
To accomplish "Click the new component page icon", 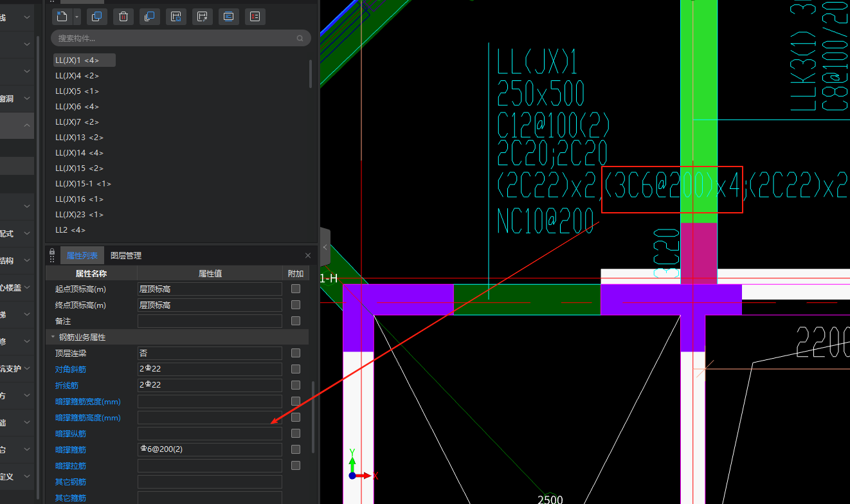I will point(62,17).
